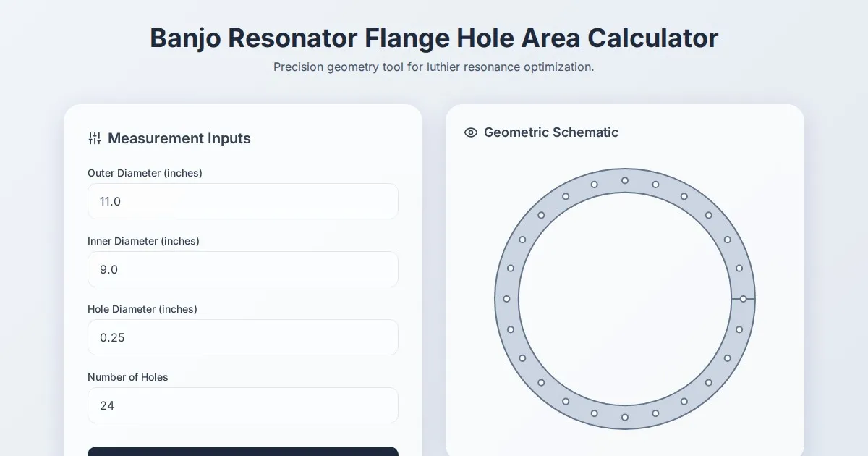Click the topmost hole in the flange schematic

pyautogui.click(x=625, y=180)
